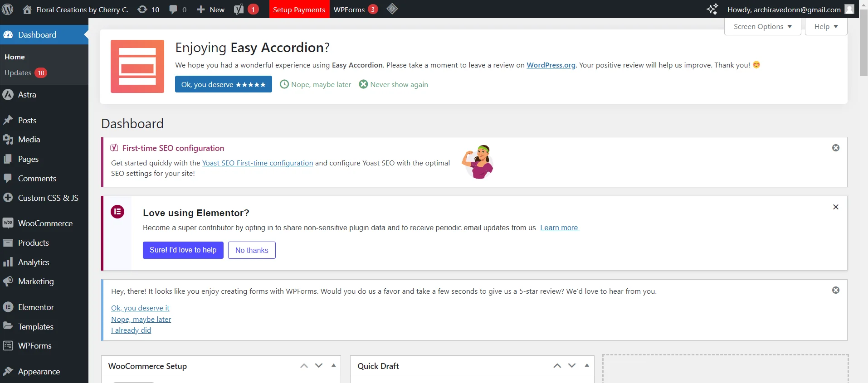The height and width of the screenshot is (383, 868).
Task: Click the No thanks button
Action: click(252, 250)
